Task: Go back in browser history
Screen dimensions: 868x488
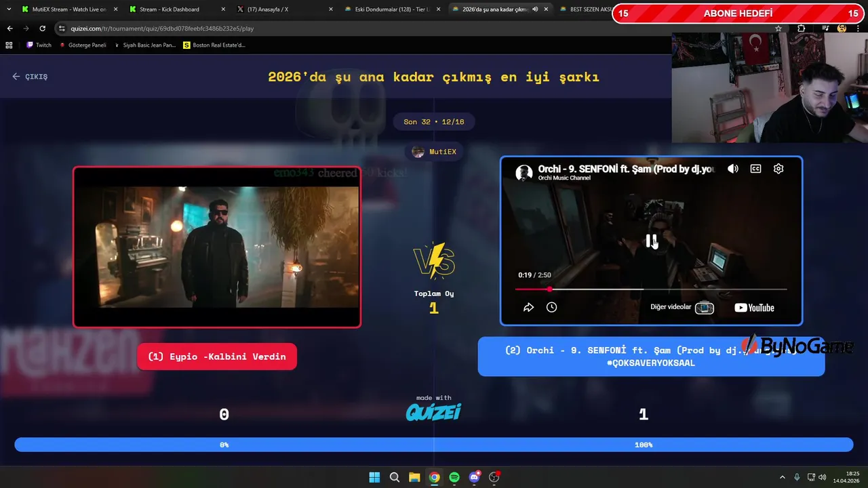Action: point(9,28)
